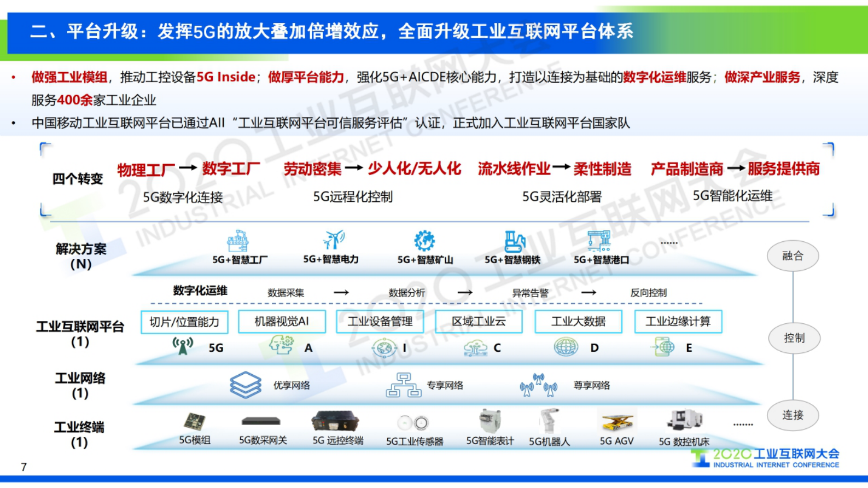The width and height of the screenshot is (868, 488).
Task: Click the red text 数字工厂
Action: tap(231, 169)
